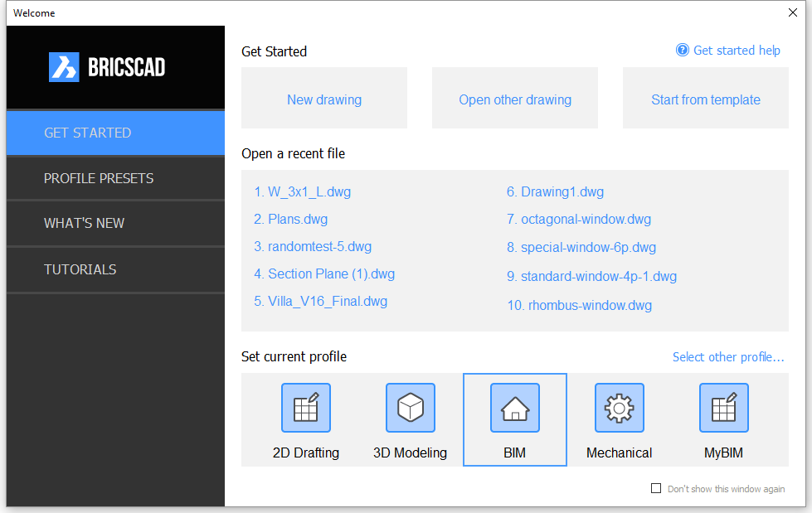Select the BIM house profile icon
The height and width of the screenshot is (513, 812).
coord(515,408)
